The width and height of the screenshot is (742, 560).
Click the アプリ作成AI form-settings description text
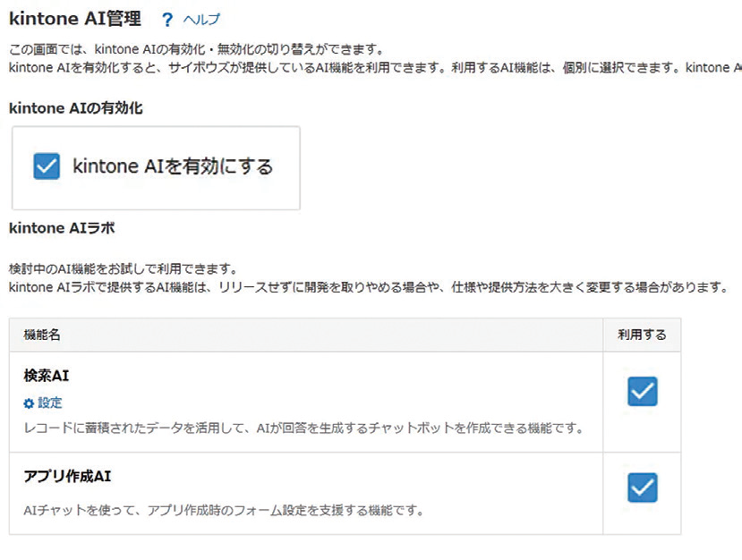[224, 510]
